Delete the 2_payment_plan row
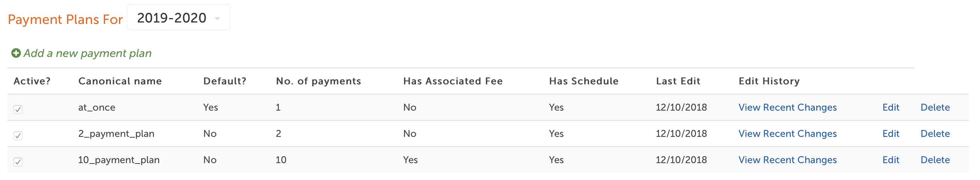Viewport: 980px width, 180px height. click(935, 133)
